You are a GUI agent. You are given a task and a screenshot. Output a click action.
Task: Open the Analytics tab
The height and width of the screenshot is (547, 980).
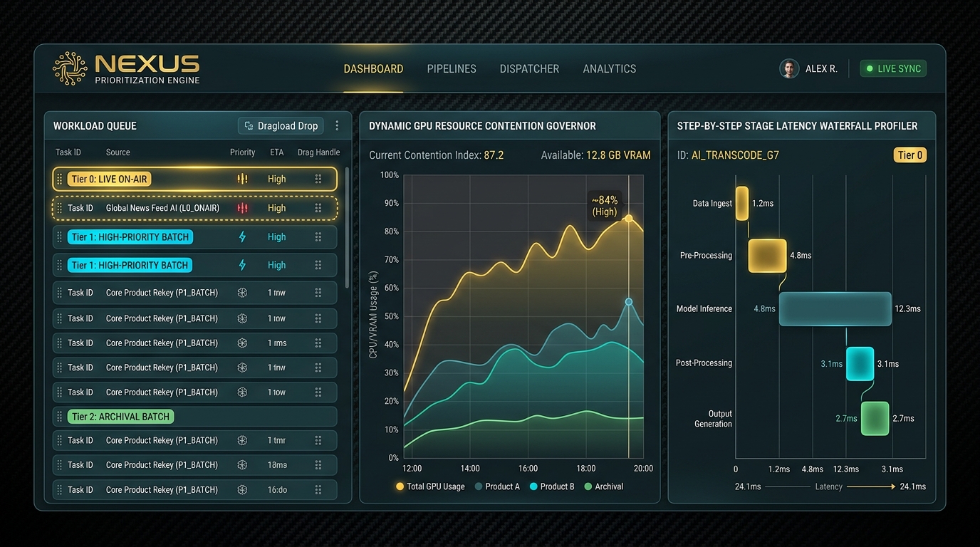click(610, 69)
